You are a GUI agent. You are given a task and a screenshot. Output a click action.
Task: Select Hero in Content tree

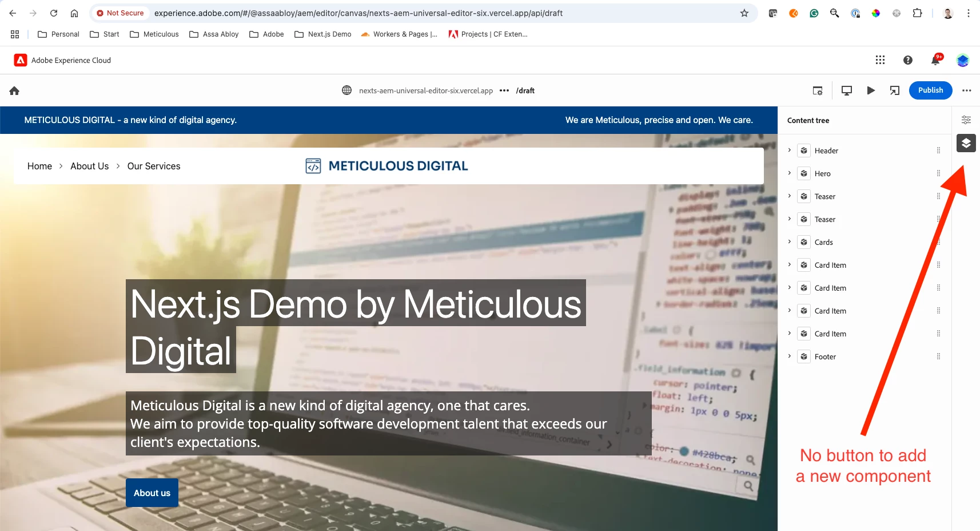click(x=822, y=173)
